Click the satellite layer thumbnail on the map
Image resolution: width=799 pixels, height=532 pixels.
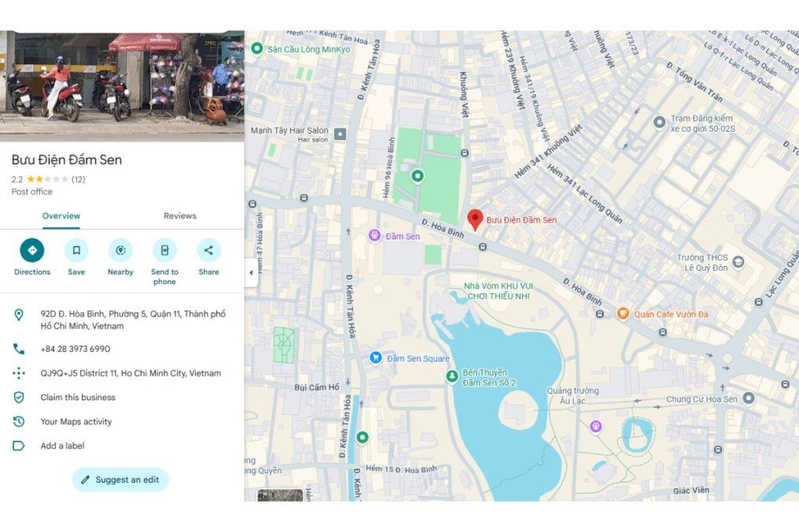(x=280, y=495)
